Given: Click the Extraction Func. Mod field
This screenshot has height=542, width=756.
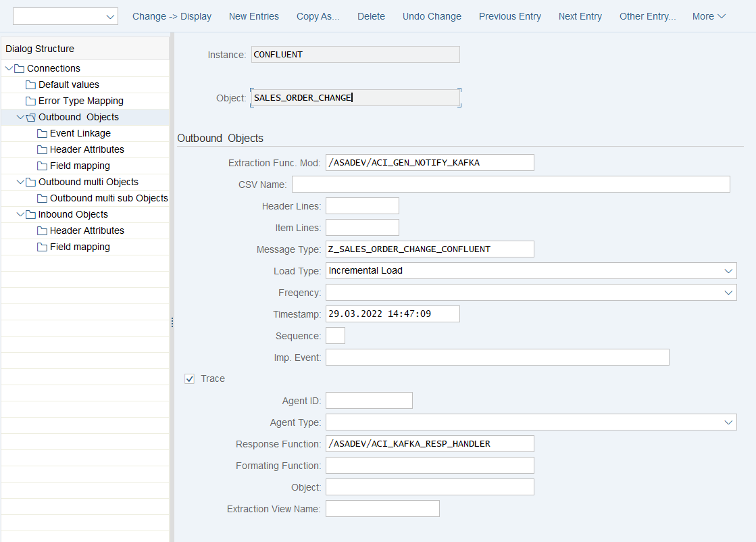Looking at the screenshot, I should (x=430, y=162).
